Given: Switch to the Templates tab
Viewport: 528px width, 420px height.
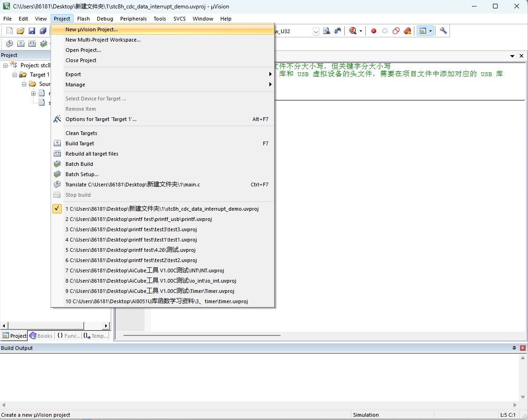Looking at the screenshot, I should pos(95,335).
